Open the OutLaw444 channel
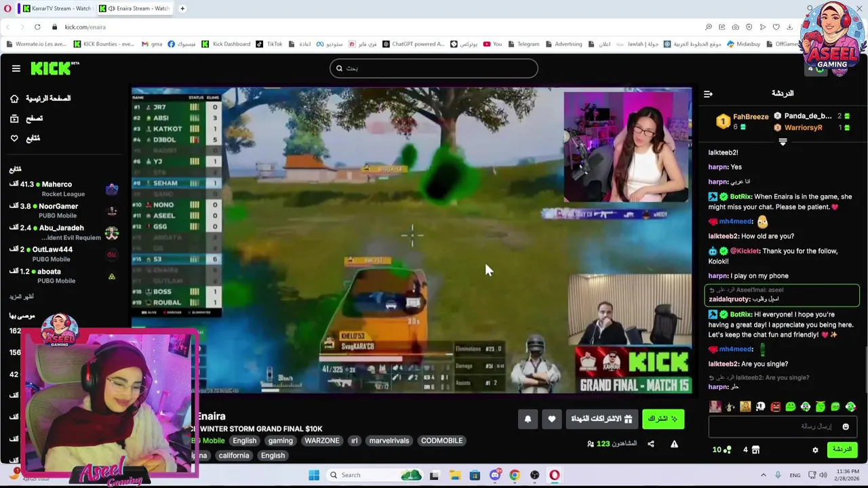This screenshot has height=488, width=868. point(64,253)
